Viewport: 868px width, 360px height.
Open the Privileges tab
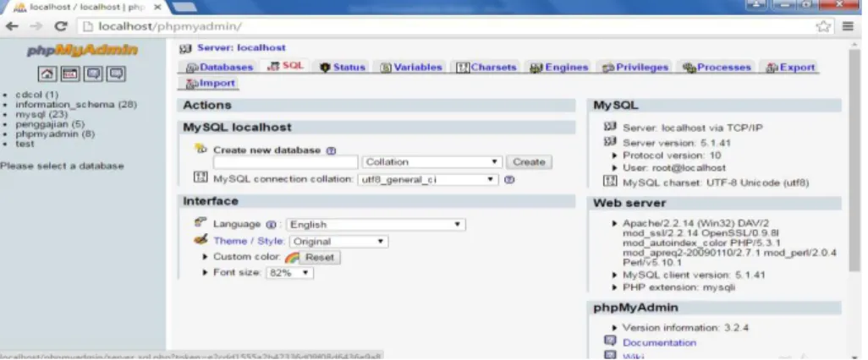click(635, 68)
